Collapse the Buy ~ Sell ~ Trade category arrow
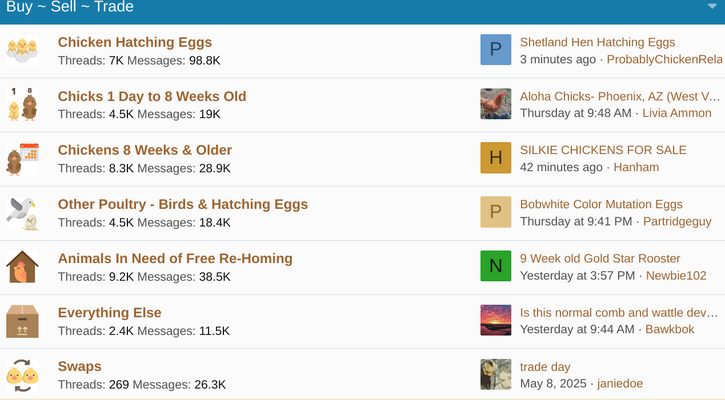 click(x=712, y=6)
